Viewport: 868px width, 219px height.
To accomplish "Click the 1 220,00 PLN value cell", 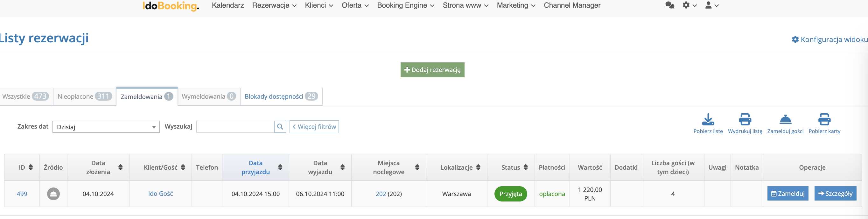I will pyautogui.click(x=590, y=194).
